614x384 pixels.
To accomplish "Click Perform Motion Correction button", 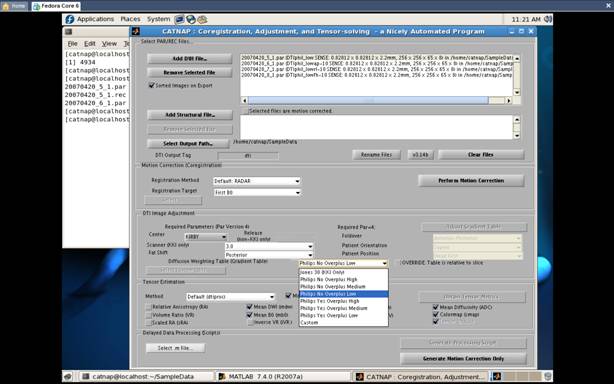I will point(471,181).
